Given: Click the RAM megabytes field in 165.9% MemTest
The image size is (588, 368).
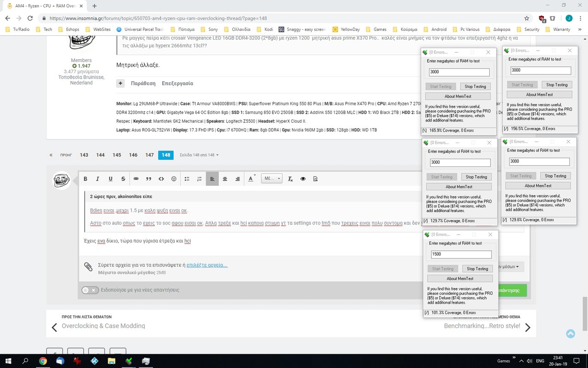Looking at the screenshot, I should 459,72.
